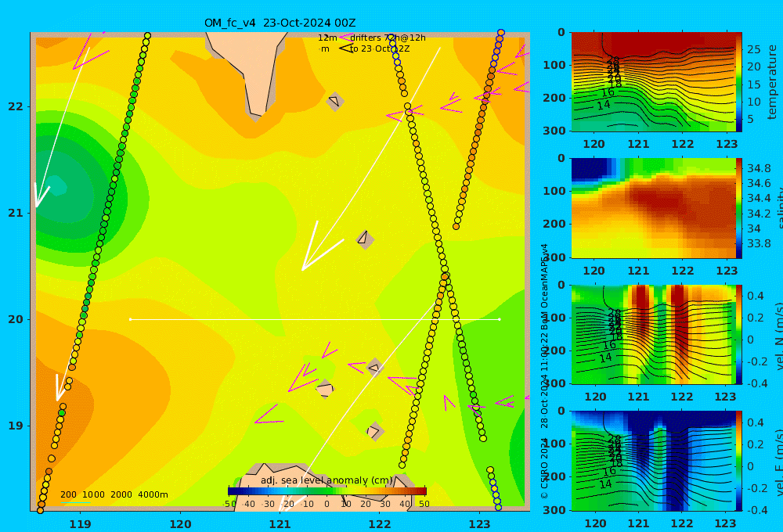This screenshot has width=783, height=532.
Task: Click longitude label 120 under main map
Action: point(180,524)
